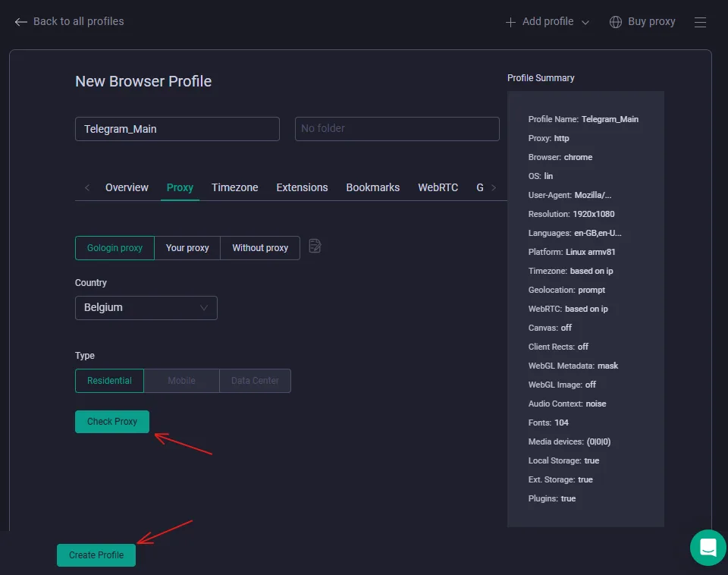Click summary row Proxy: http
This screenshot has height=575, width=728.
click(548, 138)
